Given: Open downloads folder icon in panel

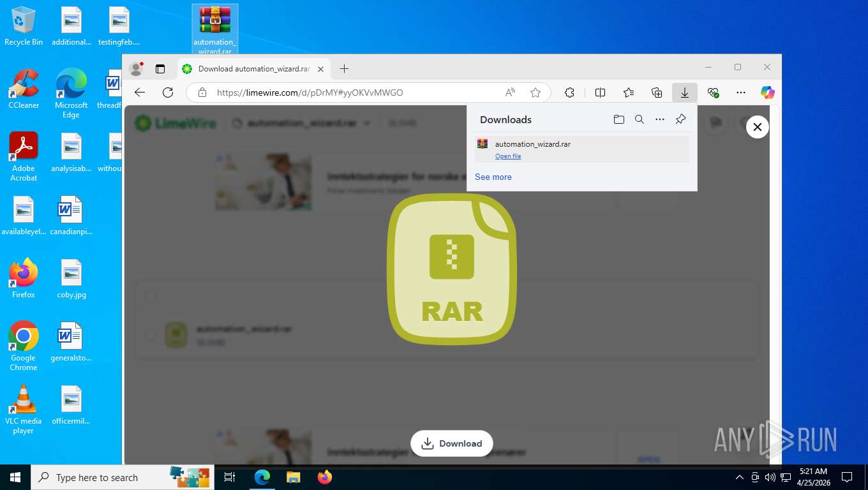Looking at the screenshot, I should click(618, 119).
